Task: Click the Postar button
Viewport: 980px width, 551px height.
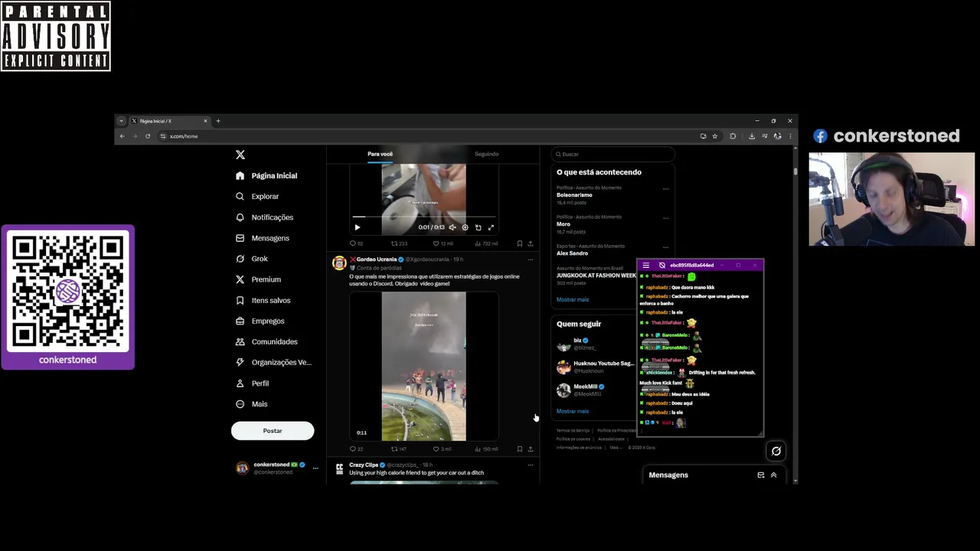Action: [x=273, y=431]
